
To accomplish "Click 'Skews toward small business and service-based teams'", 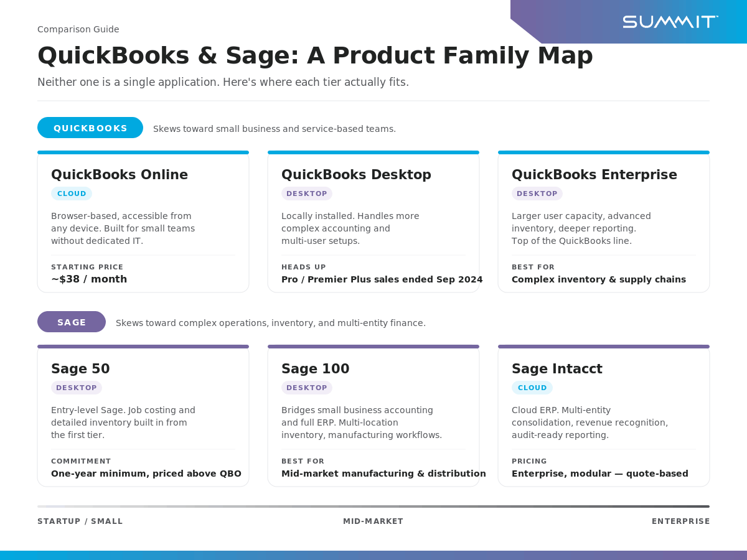I will [275, 129].
